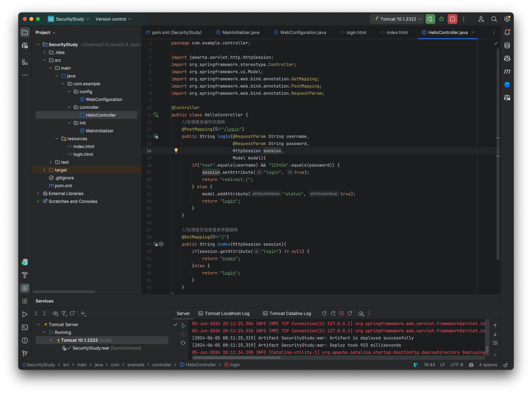The width and height of the screenshot is (532, 394).
Task: Open Search Everywhere magnifier icon
Action: tap(494, 19)
